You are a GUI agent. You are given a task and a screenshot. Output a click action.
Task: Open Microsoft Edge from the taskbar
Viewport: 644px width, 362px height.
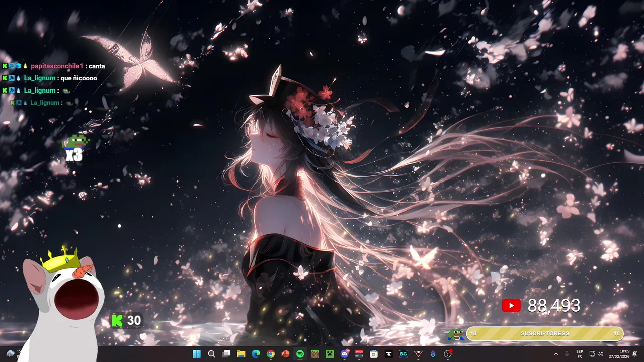pyautogui.click(x=256, y=354)
